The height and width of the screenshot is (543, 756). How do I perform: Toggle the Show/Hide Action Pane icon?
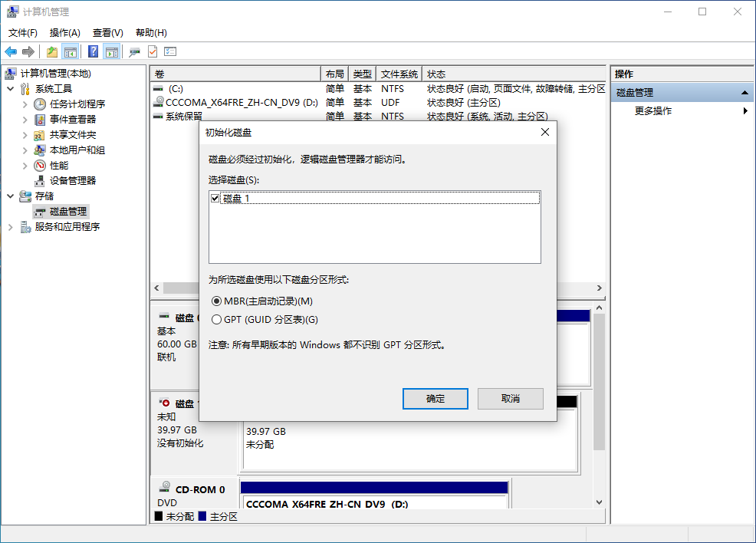pos(112,51)
